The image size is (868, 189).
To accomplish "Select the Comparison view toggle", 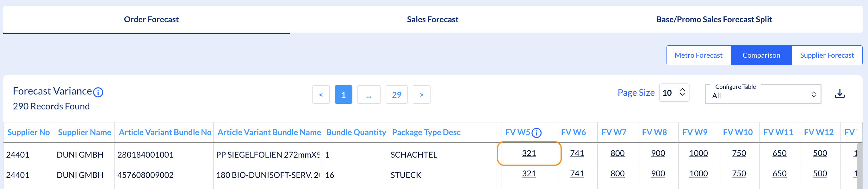I will pos(761,55).
